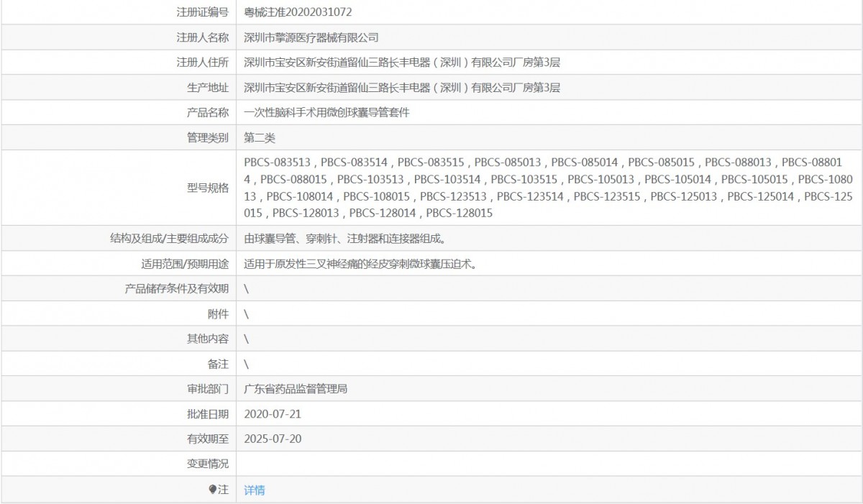Select registration number 粤械注准20202031072
Image resolution: width=863 pixels, height=504 pixels.
pos(298,12)
